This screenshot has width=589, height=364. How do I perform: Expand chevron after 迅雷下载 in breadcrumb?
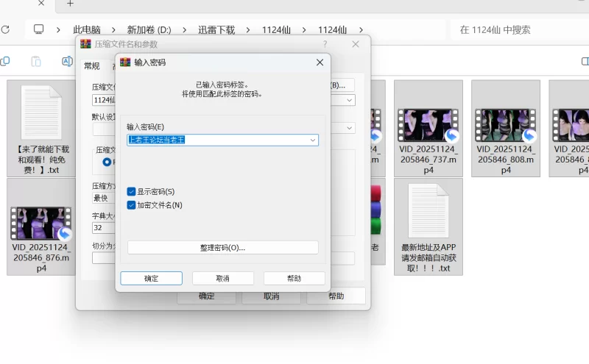click(248, 29)
